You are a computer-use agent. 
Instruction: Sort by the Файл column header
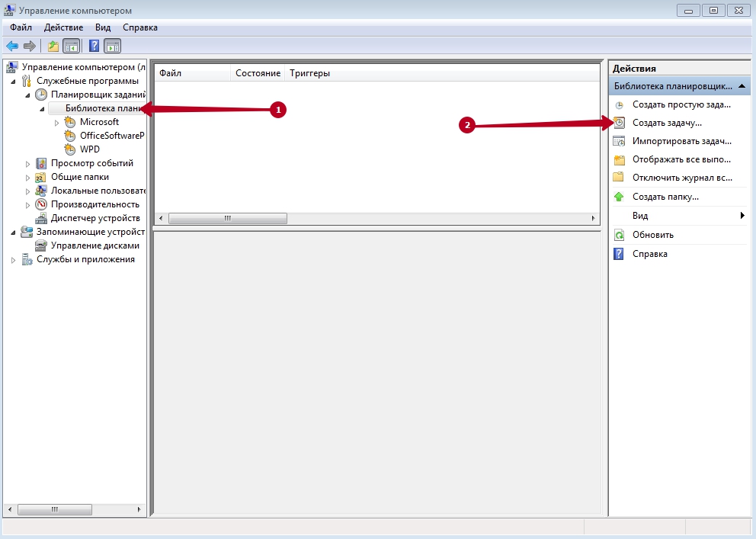tap(192, 73)
